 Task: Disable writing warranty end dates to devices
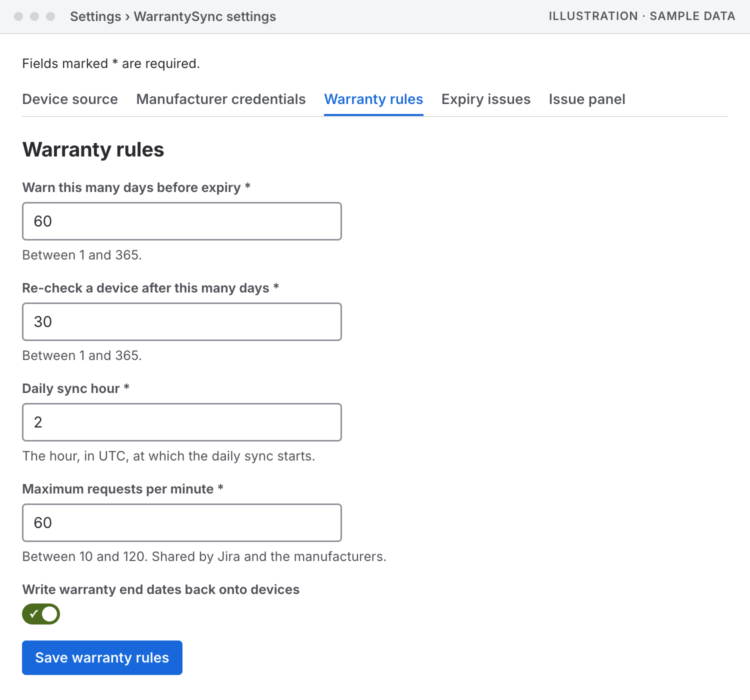[41, 614]
